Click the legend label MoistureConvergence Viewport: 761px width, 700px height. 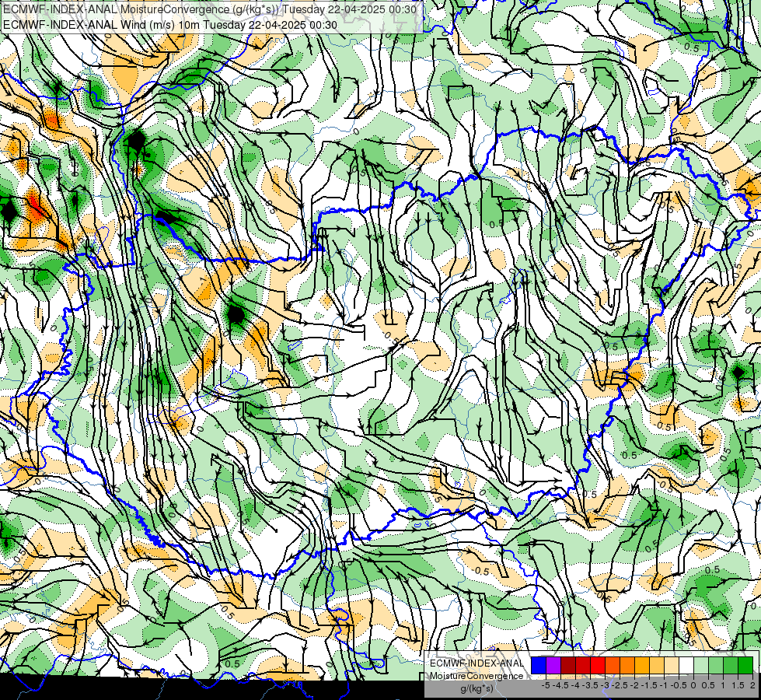[476, 676]
